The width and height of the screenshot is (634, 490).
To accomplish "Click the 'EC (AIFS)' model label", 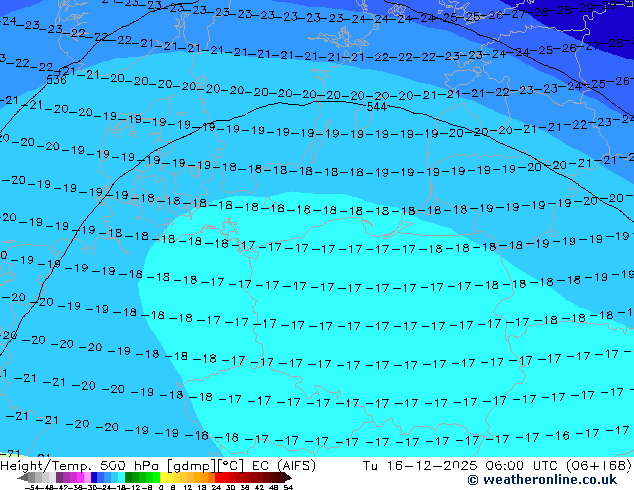I will tap(283, 466).
